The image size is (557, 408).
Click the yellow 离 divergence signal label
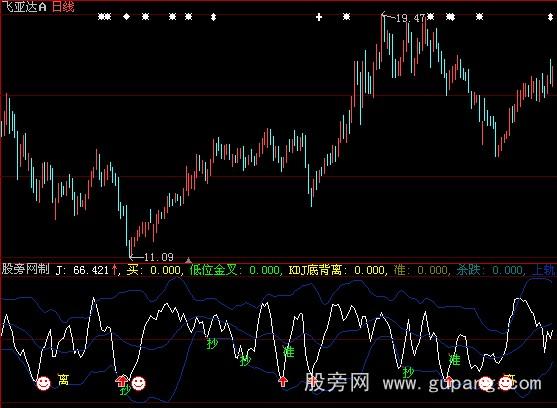click(63, 379)
